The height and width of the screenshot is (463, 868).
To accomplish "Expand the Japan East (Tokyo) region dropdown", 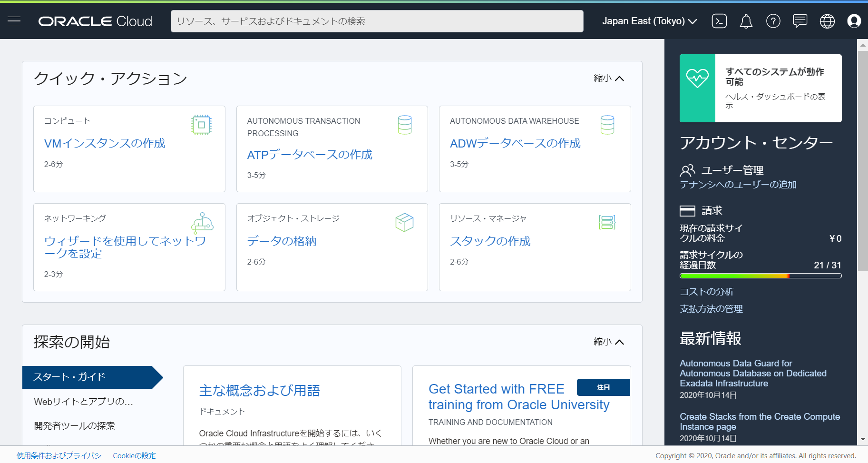I will coord(649,21).
